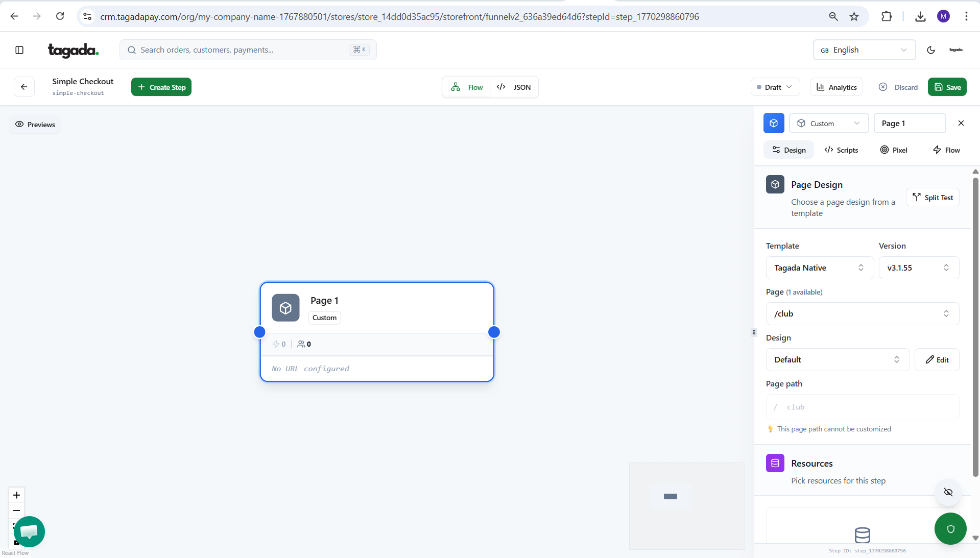Viewport: 980px width, 558px height.
Task: Bookmark this page with star icon
Action: (x=854, y=17)
